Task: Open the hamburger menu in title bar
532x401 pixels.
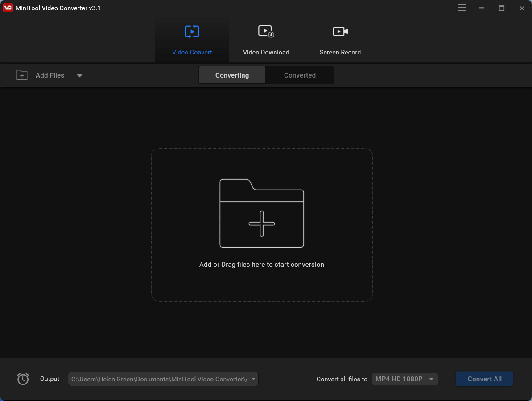Action: 462,8
